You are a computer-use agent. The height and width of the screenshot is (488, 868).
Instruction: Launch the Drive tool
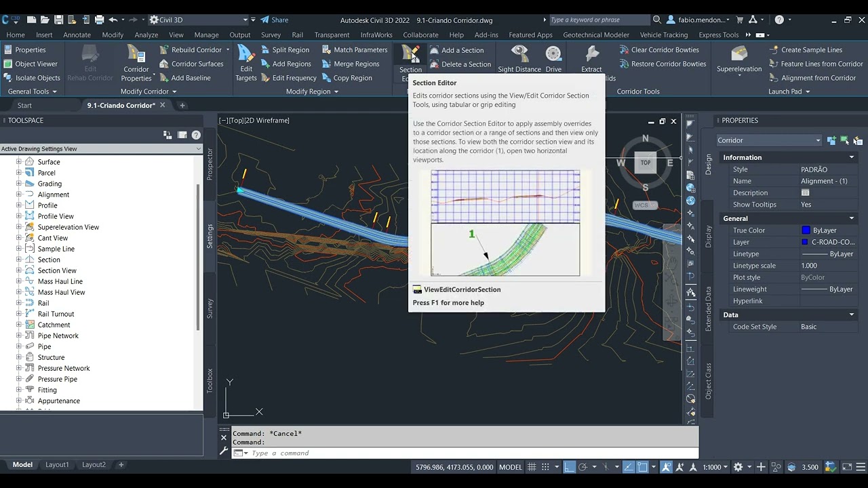coord(553,59)
